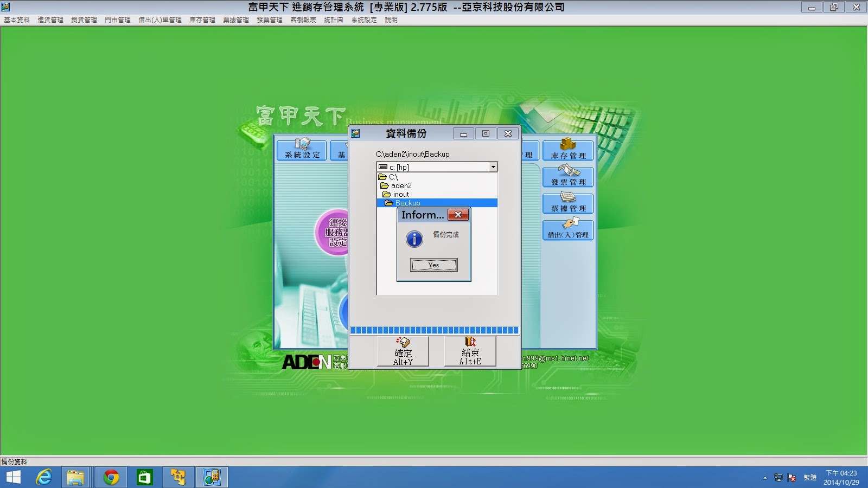This screenshot has height=488, width=868.
Task: Minimize the main 富甲天下 window
Action: (812, 7)
